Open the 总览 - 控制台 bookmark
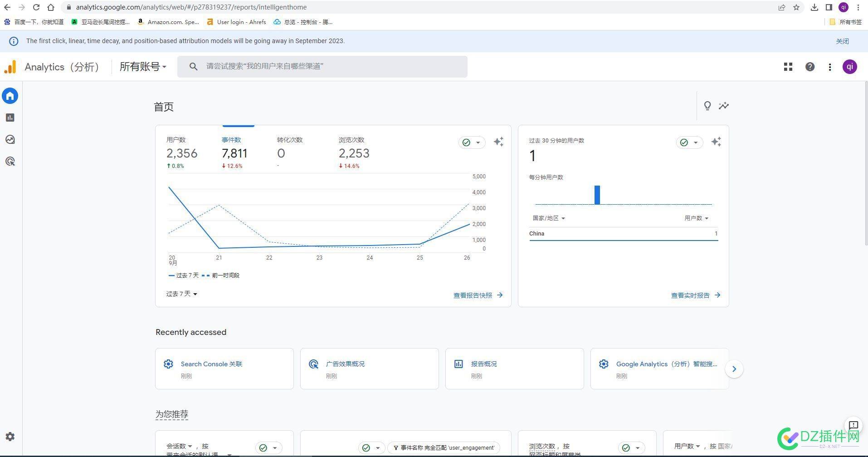Image resolution: width=868 pixels, height=457 pixels. point(303,22)
